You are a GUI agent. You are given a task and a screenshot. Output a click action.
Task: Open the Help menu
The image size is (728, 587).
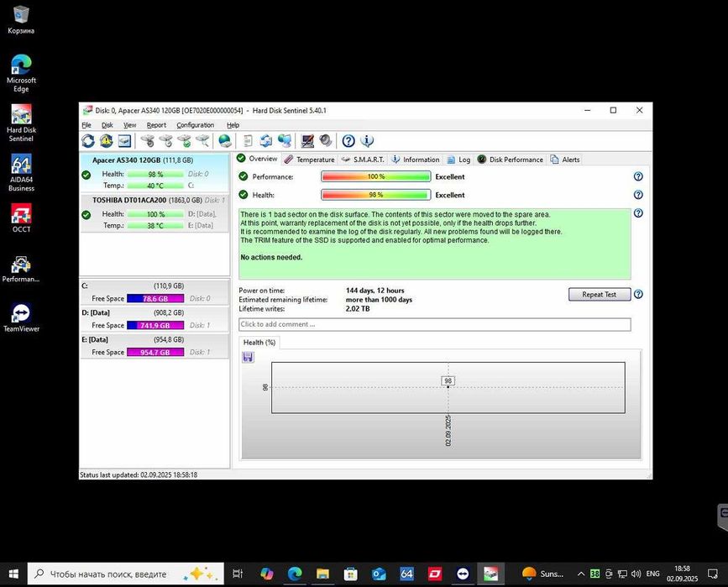233,125
